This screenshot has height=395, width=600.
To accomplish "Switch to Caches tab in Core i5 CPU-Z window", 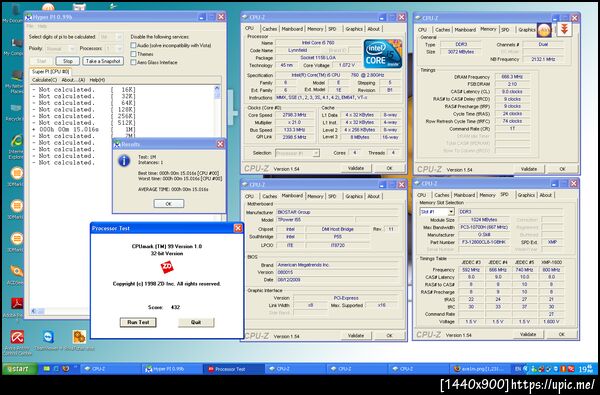I will click(269, 29).
